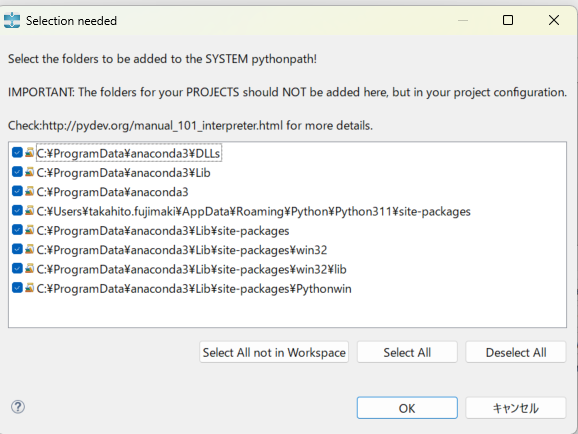
Task: Click folder icon for site-packages\win32\lib
Action: (x=29, y=268)
